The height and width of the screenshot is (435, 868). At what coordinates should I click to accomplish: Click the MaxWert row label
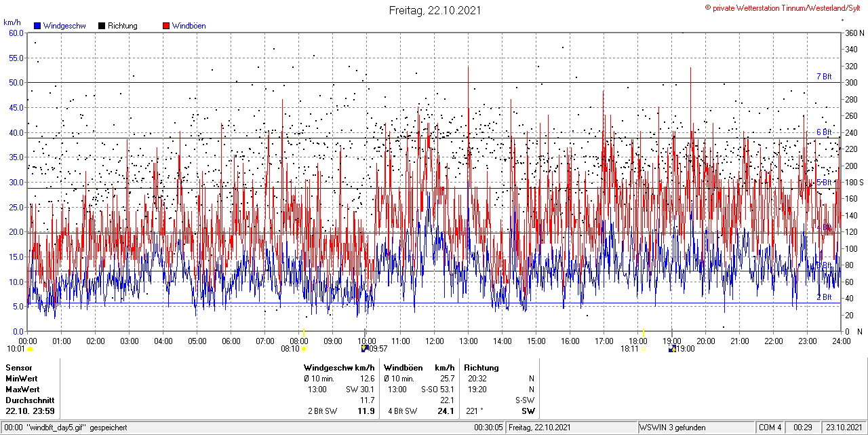[x=22, y=389]
